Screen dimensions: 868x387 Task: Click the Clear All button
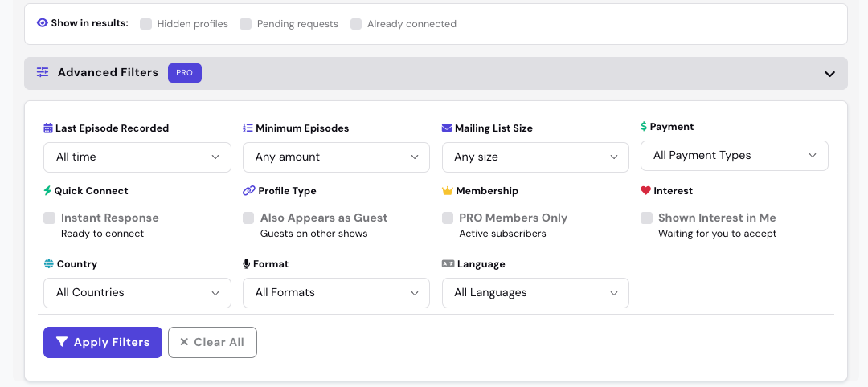[x=212, y=342]
